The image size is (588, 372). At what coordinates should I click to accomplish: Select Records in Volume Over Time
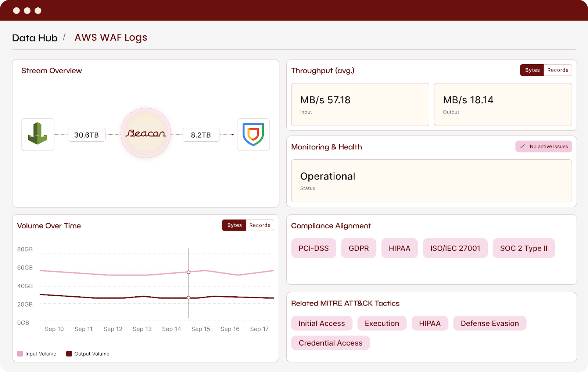coord(260,225)
